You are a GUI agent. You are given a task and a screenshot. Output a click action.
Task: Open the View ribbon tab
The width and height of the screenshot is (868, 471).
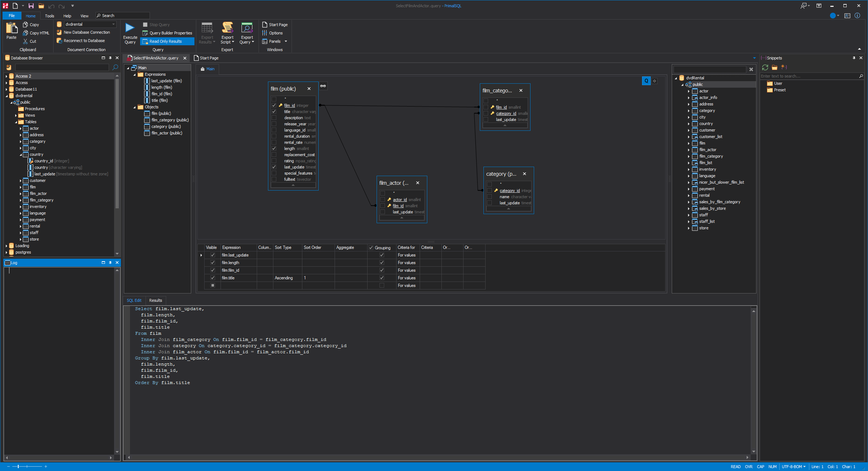click(x=84, y=16)
